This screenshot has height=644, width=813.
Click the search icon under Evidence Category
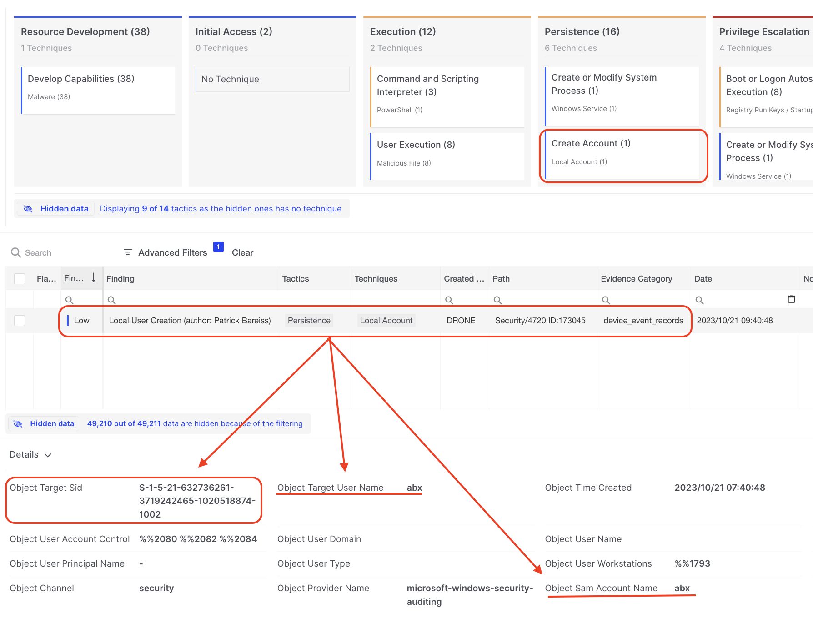[606, 300]
